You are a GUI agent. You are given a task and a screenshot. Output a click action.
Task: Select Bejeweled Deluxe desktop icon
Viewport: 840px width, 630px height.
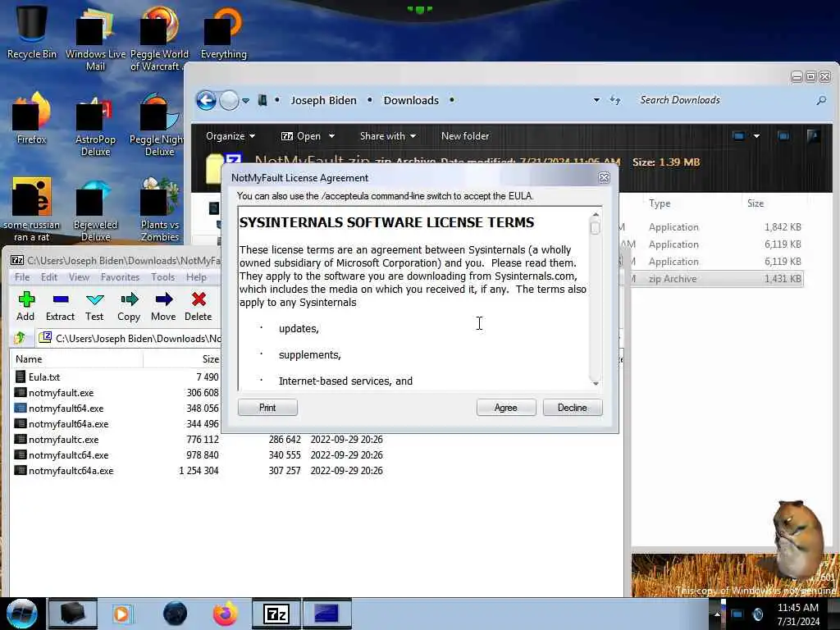[x=95, y=211]
